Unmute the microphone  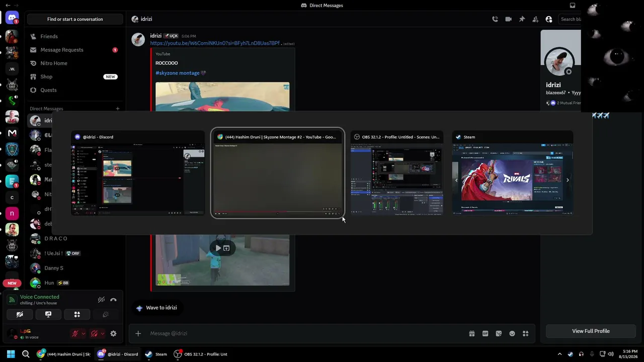(x=75, y=333)
